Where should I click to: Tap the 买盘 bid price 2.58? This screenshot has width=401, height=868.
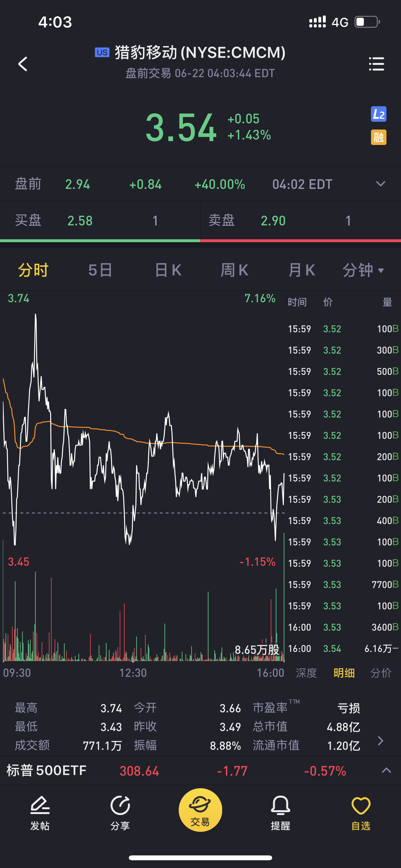pyautogui.click(x=80, y=221)
